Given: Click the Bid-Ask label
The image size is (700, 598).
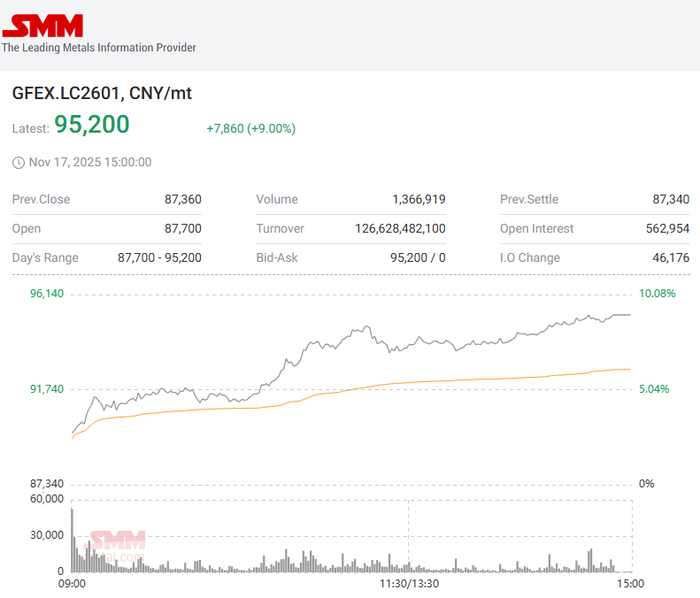Looking at the screenshot, I should (x=277, y=258).
